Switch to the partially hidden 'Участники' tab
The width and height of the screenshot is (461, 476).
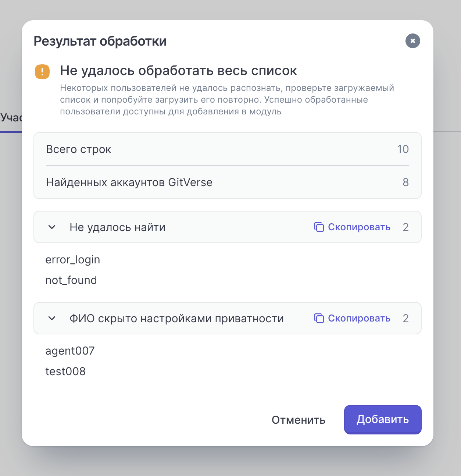pos(11,118)
